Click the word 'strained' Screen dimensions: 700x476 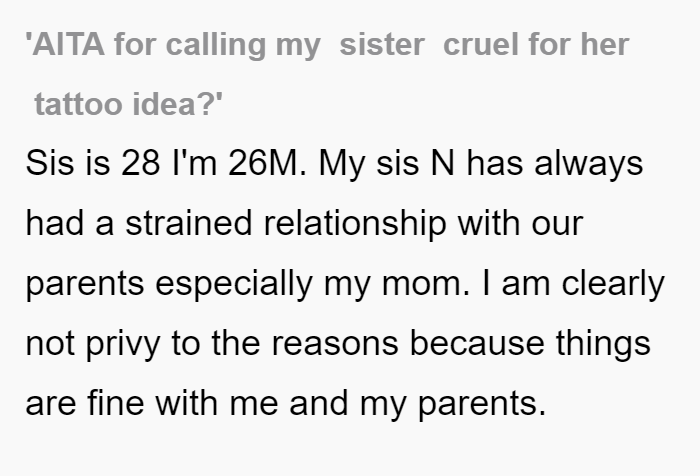[x=189, y=223]
